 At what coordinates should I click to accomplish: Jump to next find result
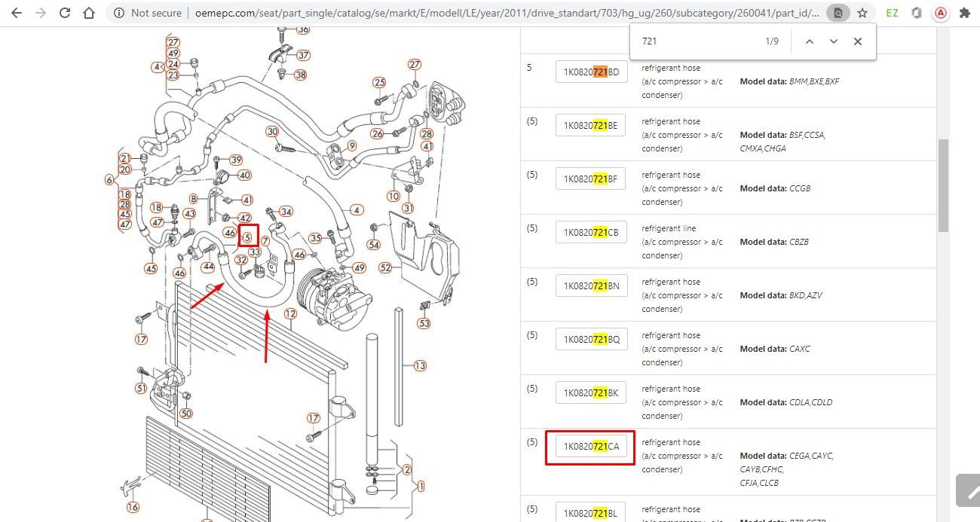tap(834, 41)
